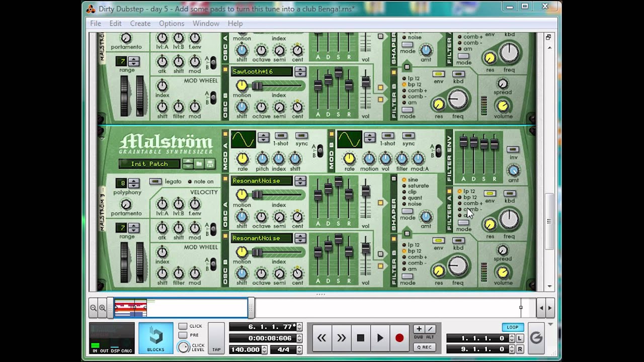Click the spread knob in Init Patch Malström
Viewport: 644px width, 362px height.
pyautogui.click(x=502, y=250)
